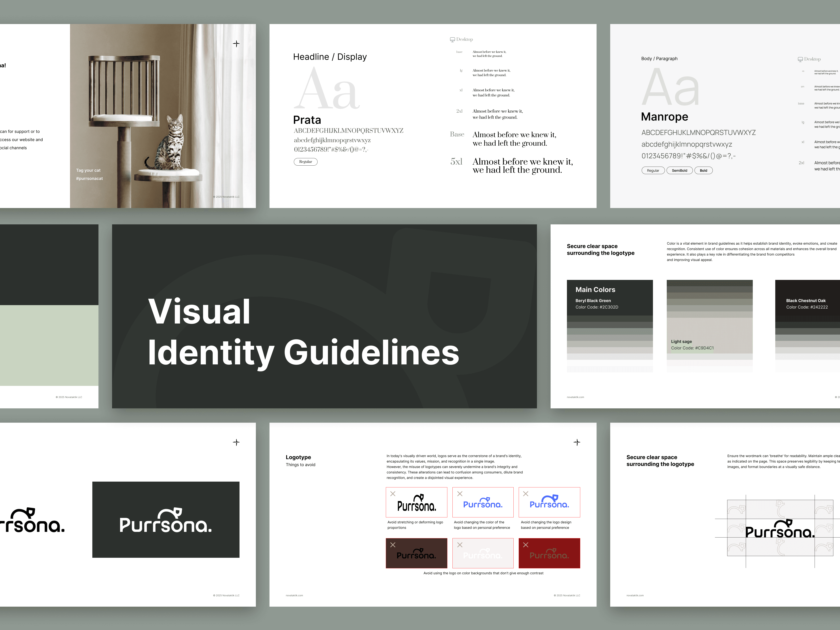This screenshot has width=840, height=630.
Task: Click plus icon on Logotype avoid slide
Action: pyautogui.click(x=576, y=442)
